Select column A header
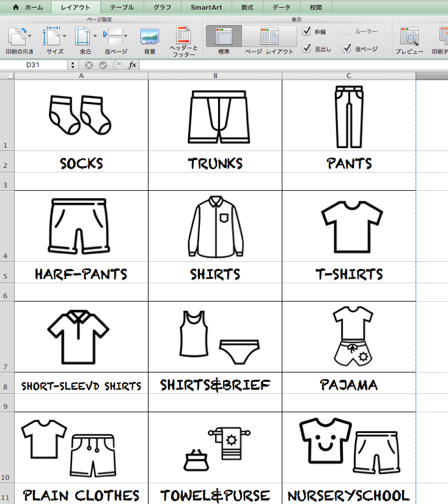The width and height of the screenshot is (448, 504). pos(81,76)
